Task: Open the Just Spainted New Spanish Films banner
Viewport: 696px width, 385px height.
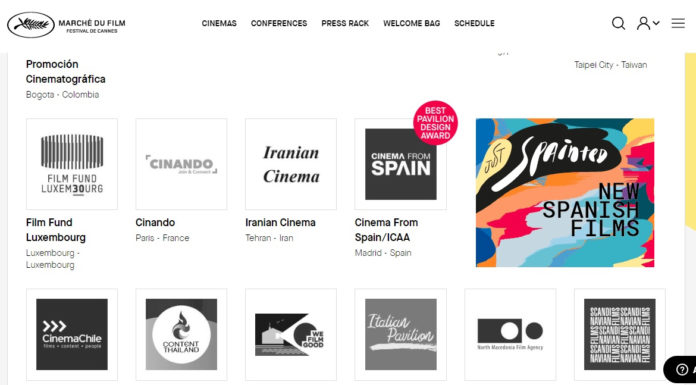Action: (x=565, y=193)
